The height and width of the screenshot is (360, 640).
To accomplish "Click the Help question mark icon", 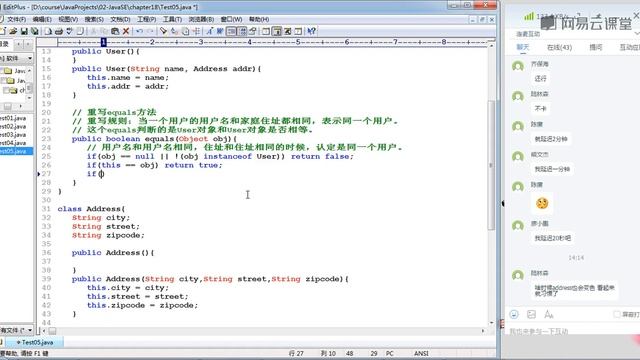I will pos(311,31).
